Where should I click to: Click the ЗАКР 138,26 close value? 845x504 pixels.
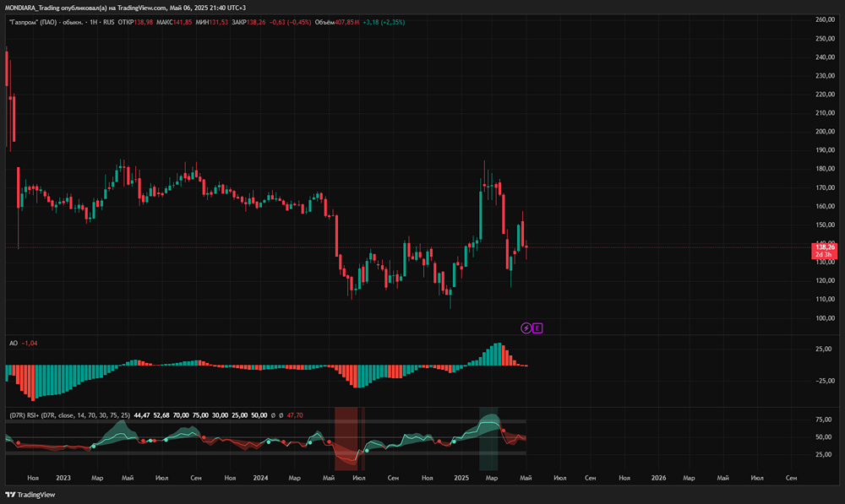tap(248, 22)
